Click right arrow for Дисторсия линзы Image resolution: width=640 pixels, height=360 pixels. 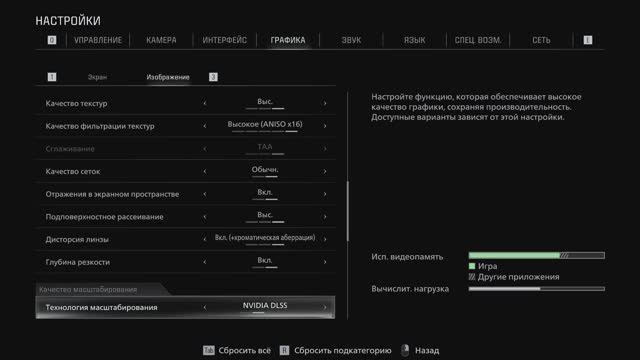pos(325,239)
